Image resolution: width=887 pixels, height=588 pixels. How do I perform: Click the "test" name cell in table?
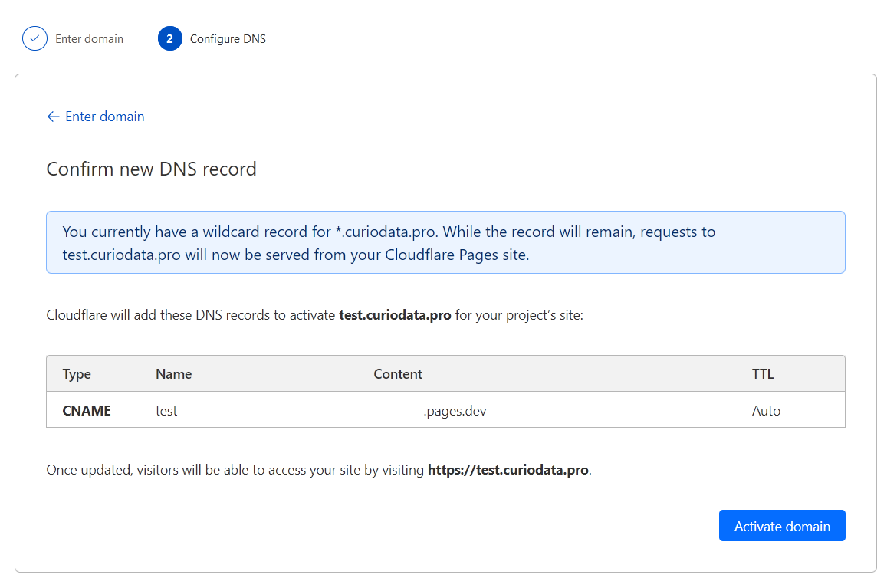(x=166, y=411)
